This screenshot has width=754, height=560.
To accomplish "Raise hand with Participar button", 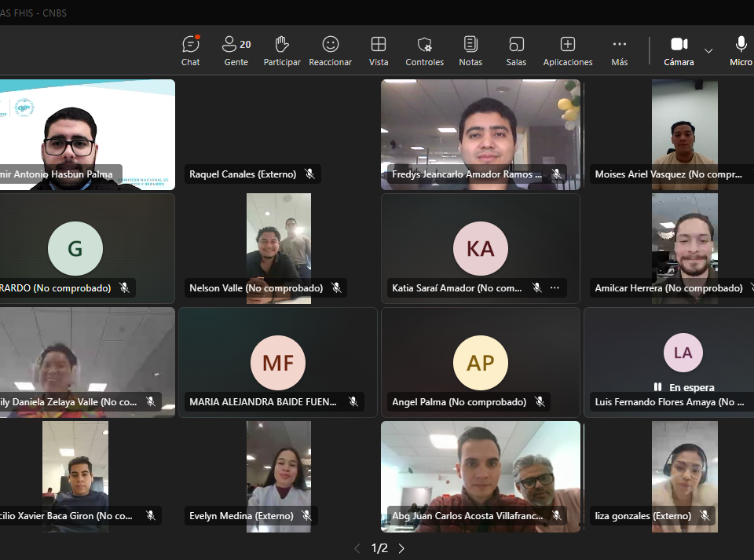I will (x=282, y=50).
